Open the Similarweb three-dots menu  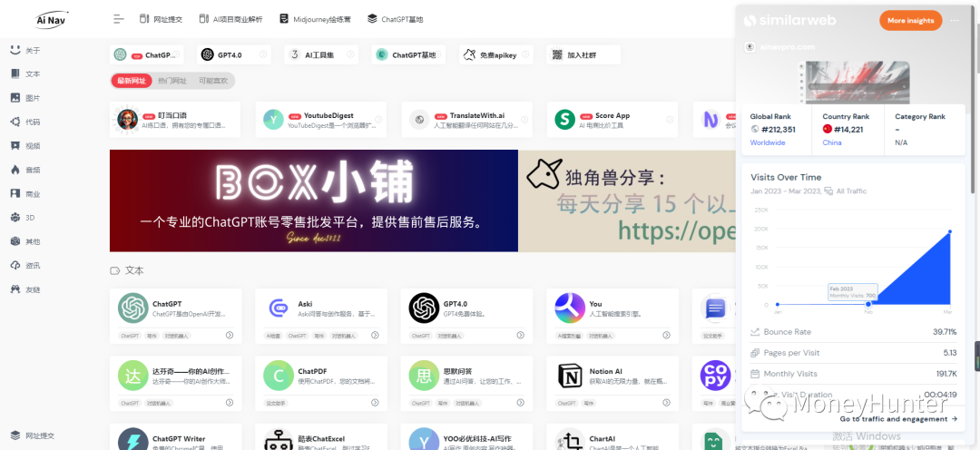click(x=955, y=21)
